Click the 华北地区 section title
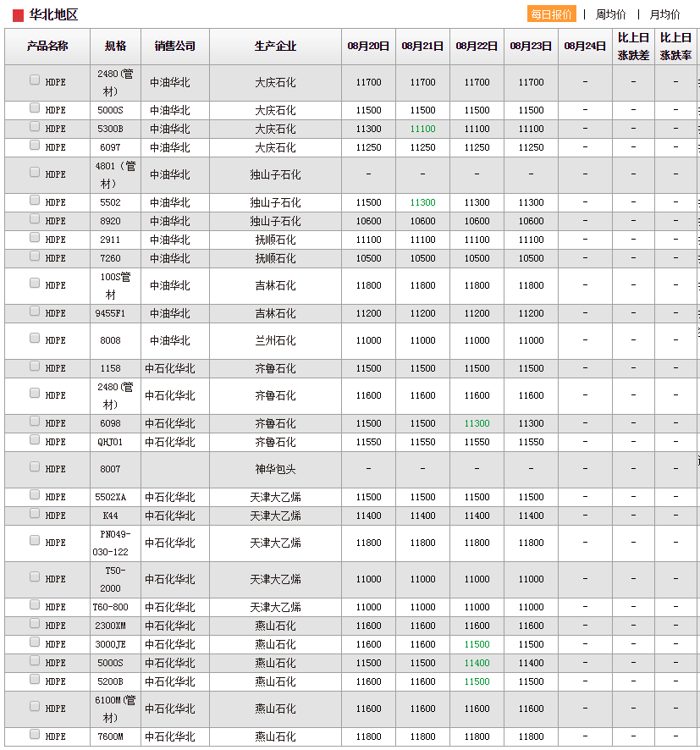The image size is (700, 750). coord(53,15)
